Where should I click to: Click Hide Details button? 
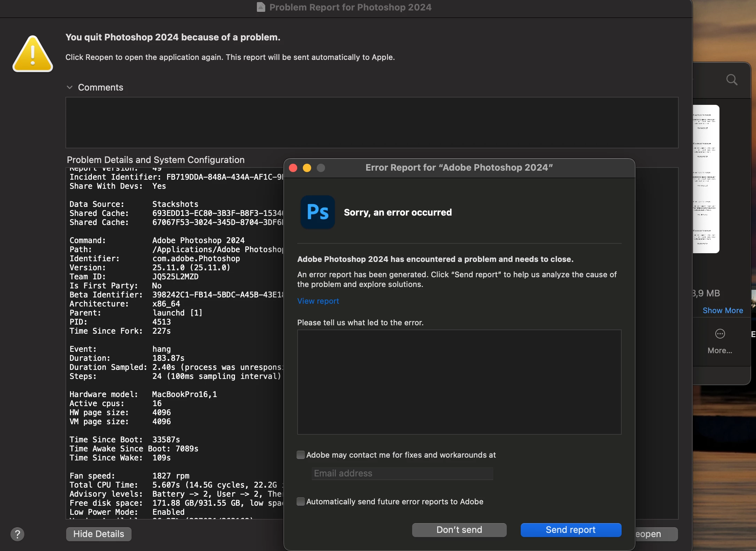[99, 534]
